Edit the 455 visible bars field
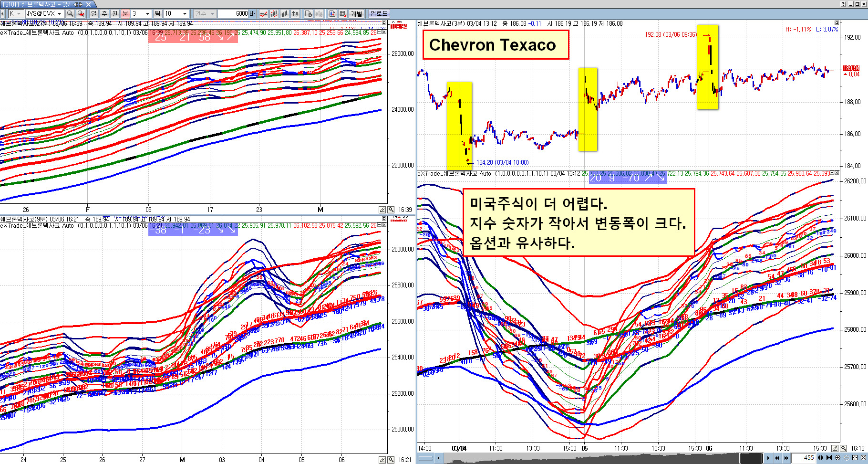Image resolution: width=868 pixels, height=464 pixels. [803, 458]
